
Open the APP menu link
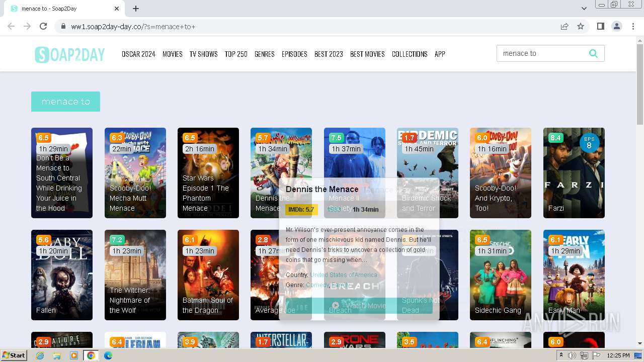440,54
